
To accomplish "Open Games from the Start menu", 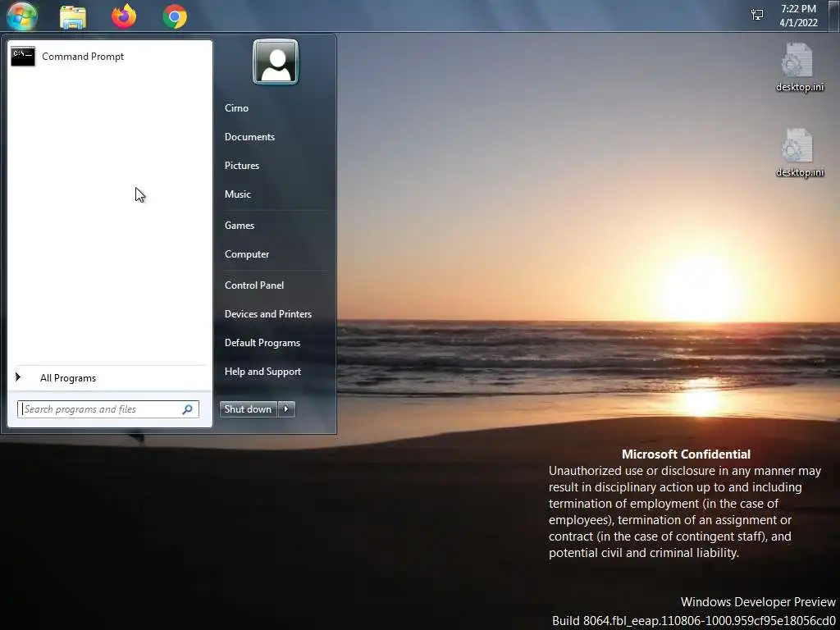I will click(239, 226).
